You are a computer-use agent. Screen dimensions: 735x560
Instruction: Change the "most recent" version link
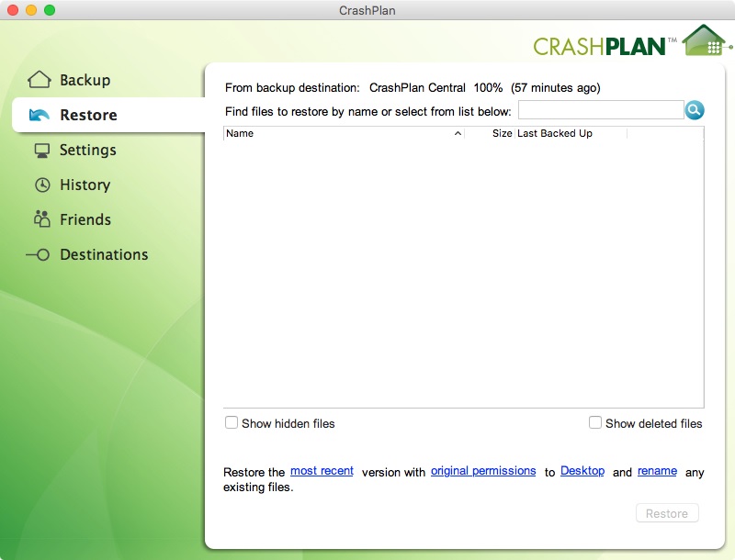[x=322, y=471]
